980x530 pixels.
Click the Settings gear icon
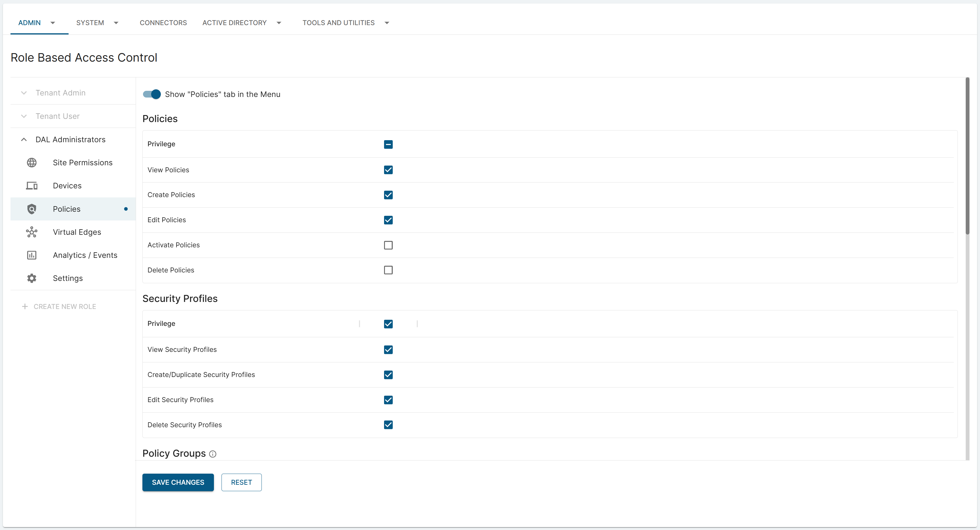click(x=32, y=278)
